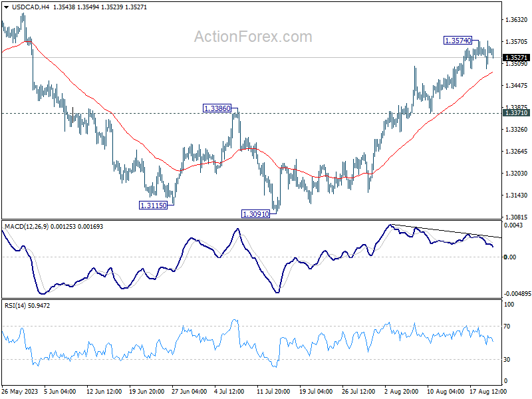Image resolution: width=532 pixels, height=399 pixels.
Task: Click the current price tag 1.35271
Action: (516, 58)
